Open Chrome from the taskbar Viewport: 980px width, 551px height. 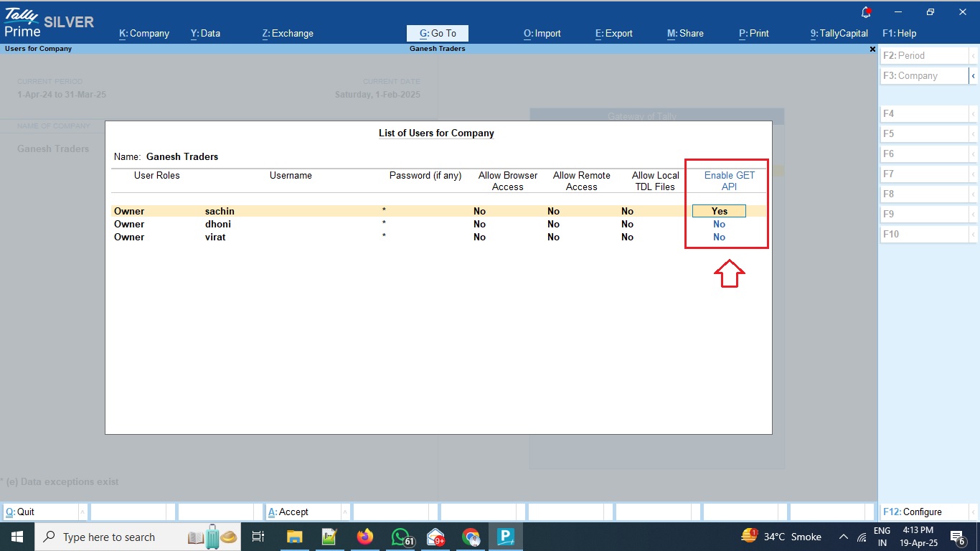[x=471, y=537]
